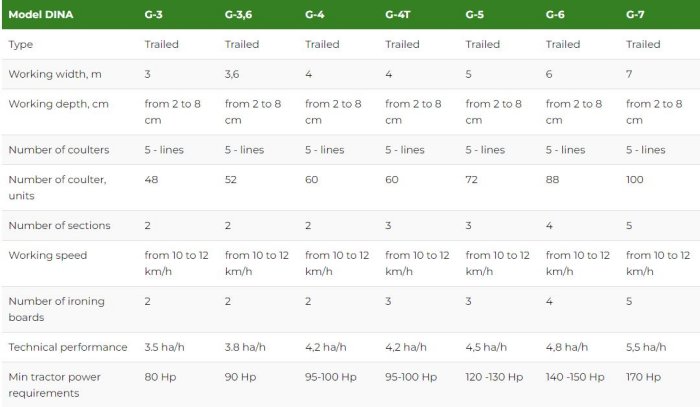
Task: Click the 'Working speed' row label
Action: [47, 255]
